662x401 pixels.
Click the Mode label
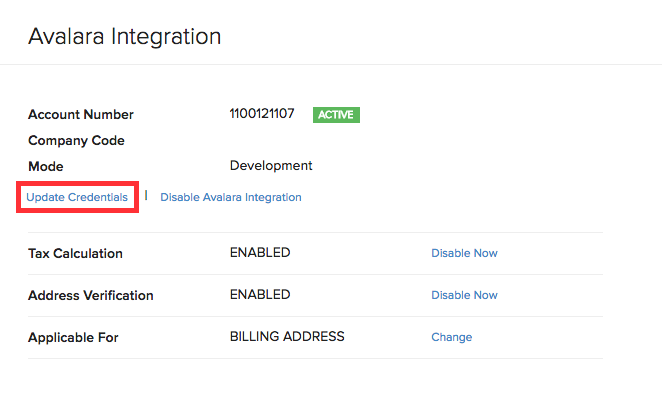(x=46, y=166)
